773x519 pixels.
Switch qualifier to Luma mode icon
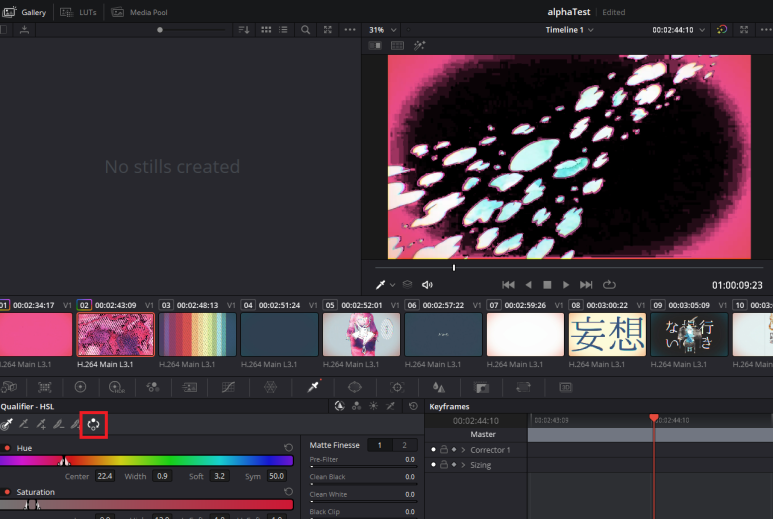(374, 406)
